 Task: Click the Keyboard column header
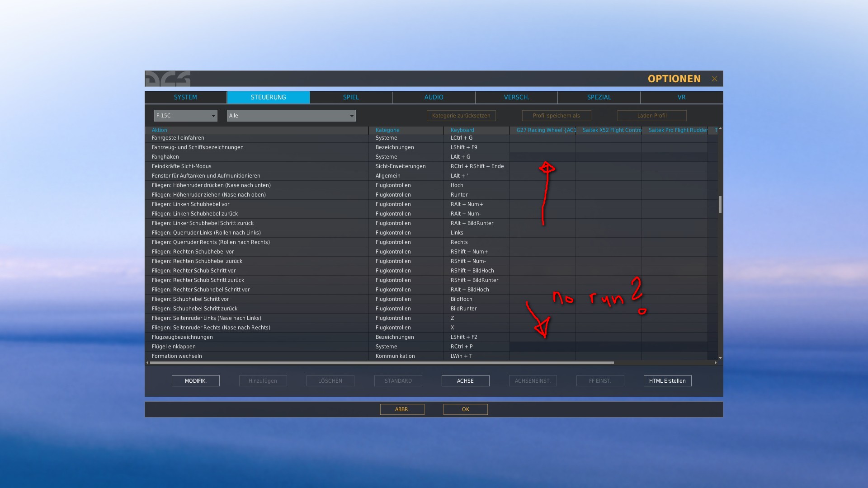pos(477,130)
